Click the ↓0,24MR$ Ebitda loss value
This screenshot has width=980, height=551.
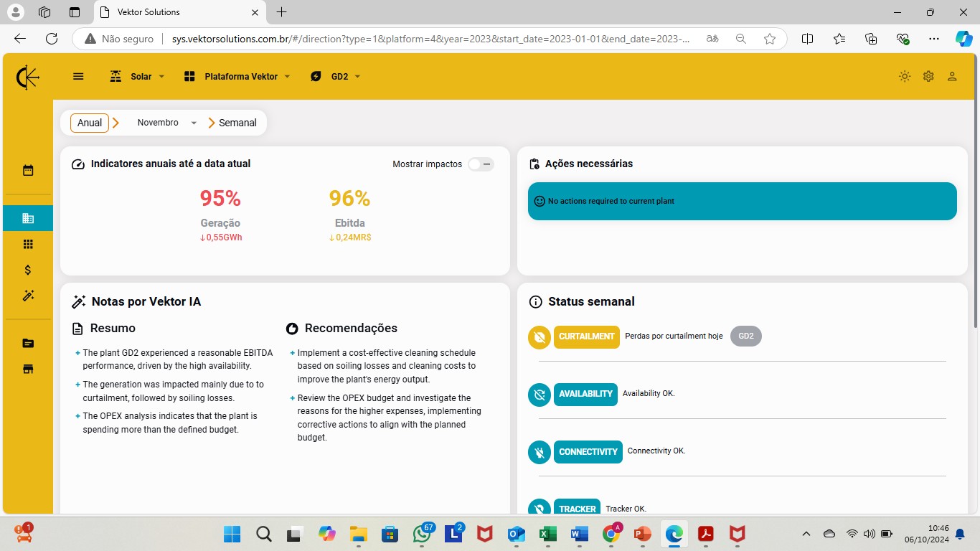tap(350, 237)
